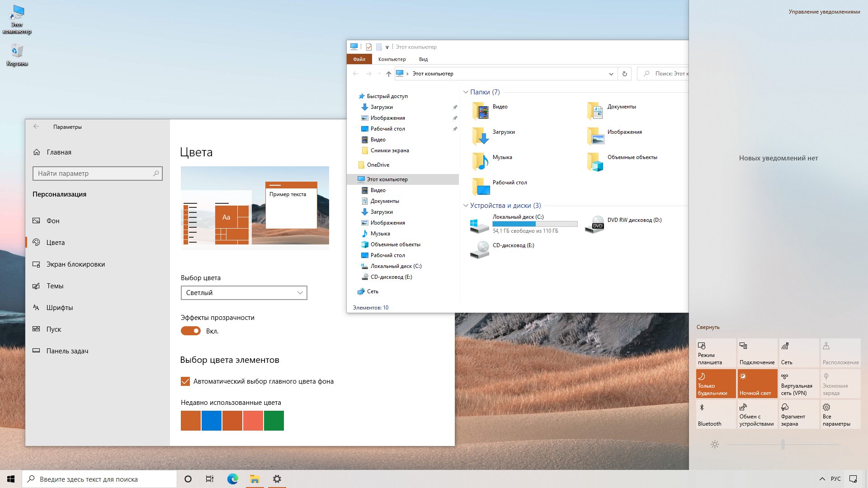
Task: Click the Сеть quick action tile
Action: (x=799, y=353)
